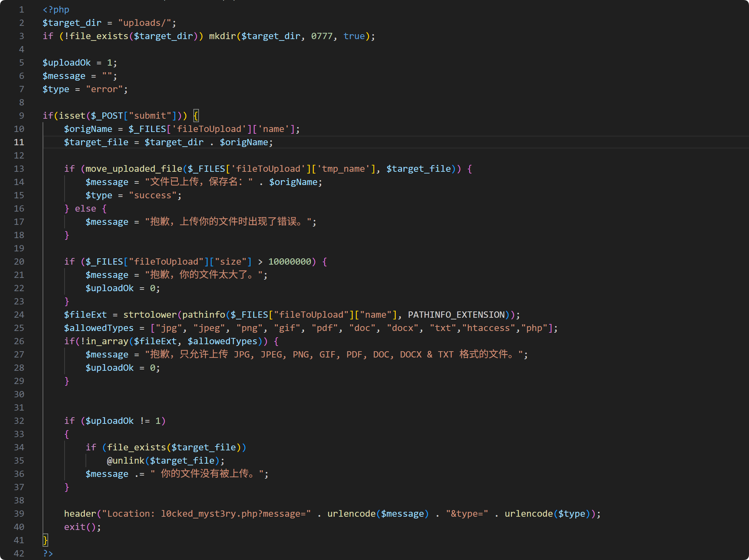Image resolution: width=749 pixels, height=560 pixels.
Task: Click active line number 11 in the gutter
Action: coord(19,142)
